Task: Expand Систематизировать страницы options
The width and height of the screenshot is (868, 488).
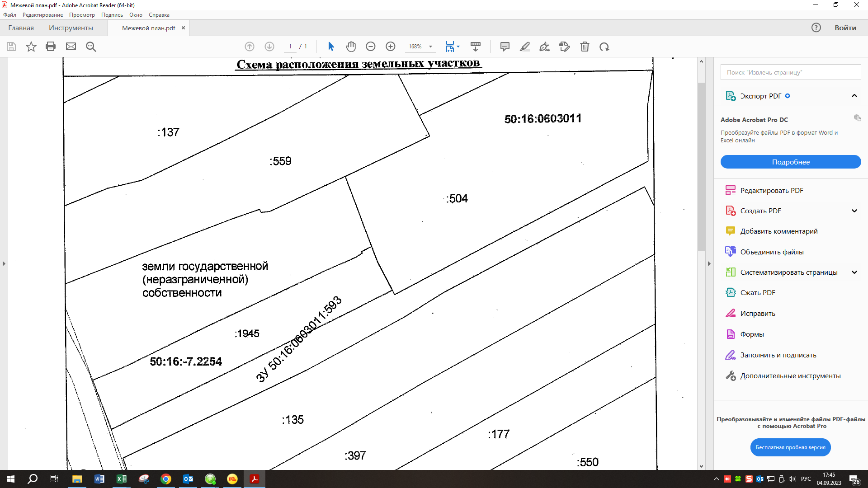Action: click(854, 272)
